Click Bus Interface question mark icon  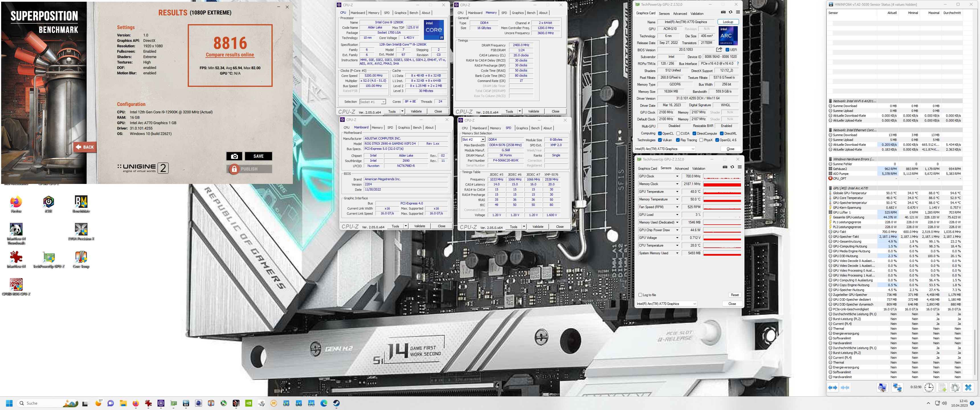[x=738, y=63]
